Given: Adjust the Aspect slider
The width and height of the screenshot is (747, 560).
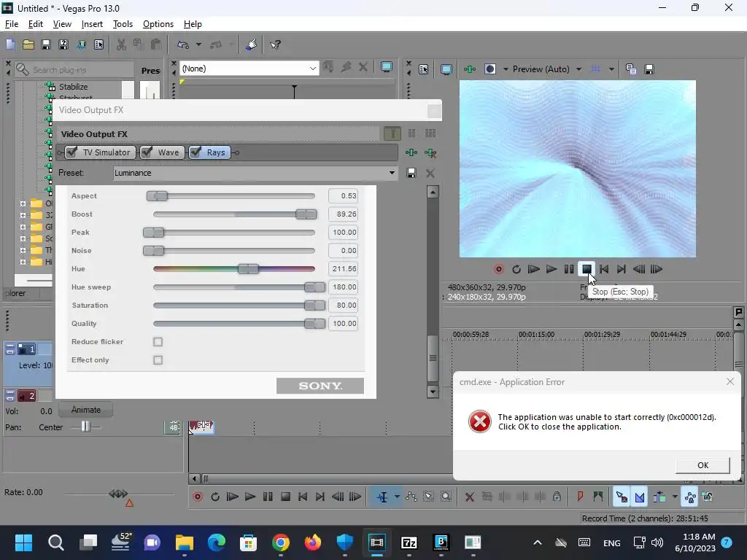Looking at the screenshot, I should [x=157, y=195].
